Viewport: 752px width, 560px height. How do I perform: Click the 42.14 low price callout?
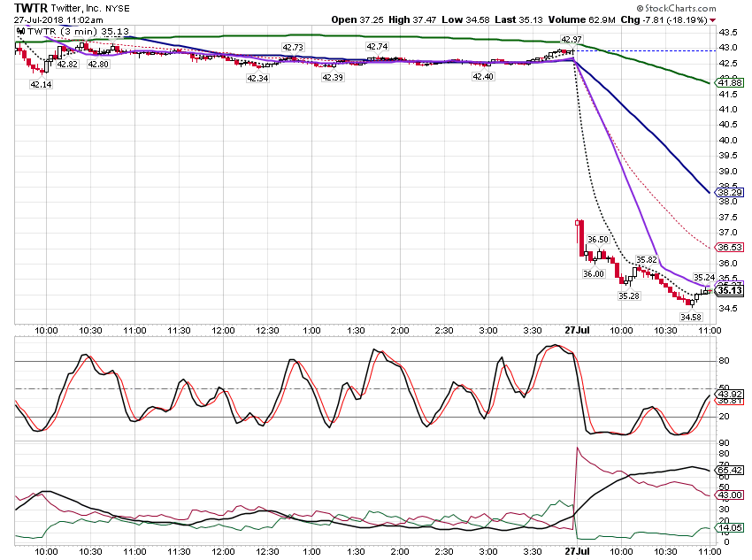42,84
